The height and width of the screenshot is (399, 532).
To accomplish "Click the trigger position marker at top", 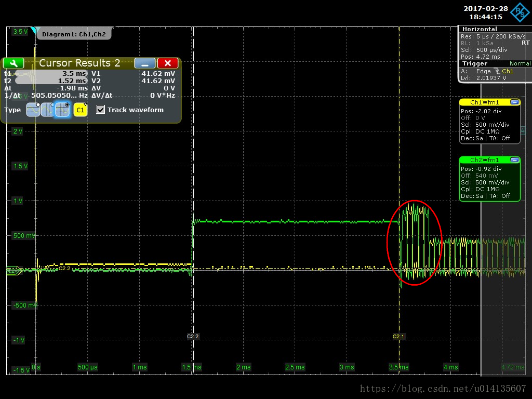I will coord(34,30).
